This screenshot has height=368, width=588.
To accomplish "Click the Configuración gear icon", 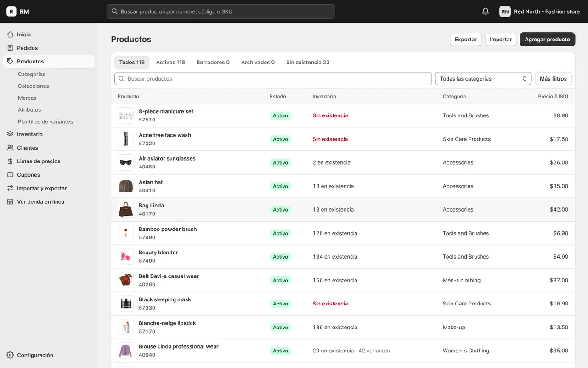I will [11, 355].
